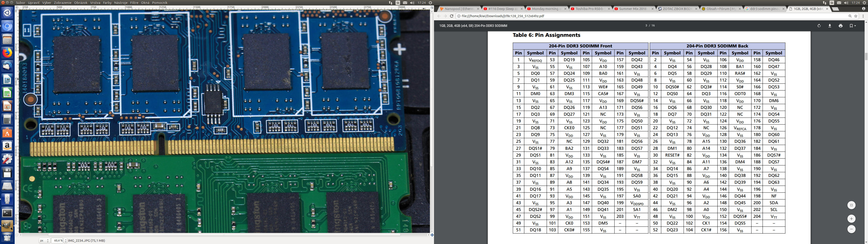Download the PDF document
Screen dimensions: 868x244
(830, 26)
